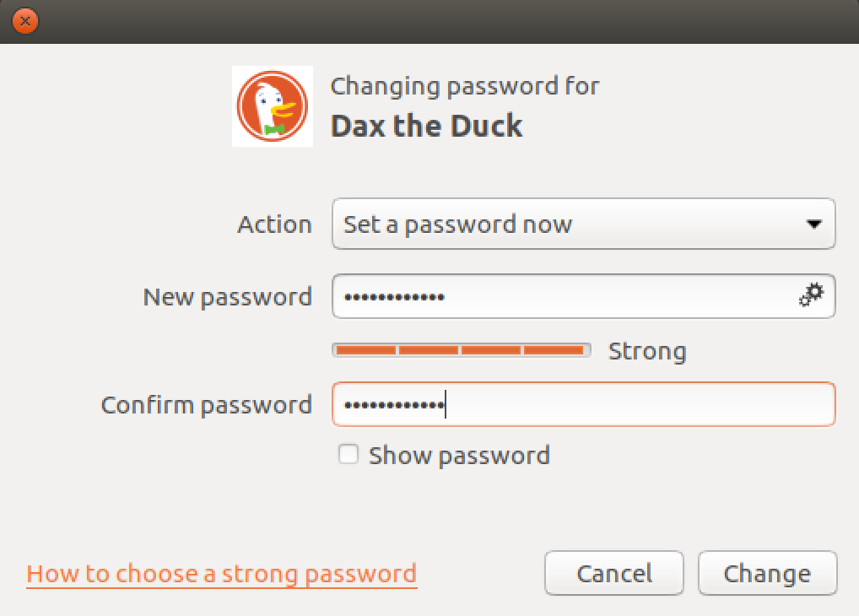Toggle password visibility with Show password

348,454
